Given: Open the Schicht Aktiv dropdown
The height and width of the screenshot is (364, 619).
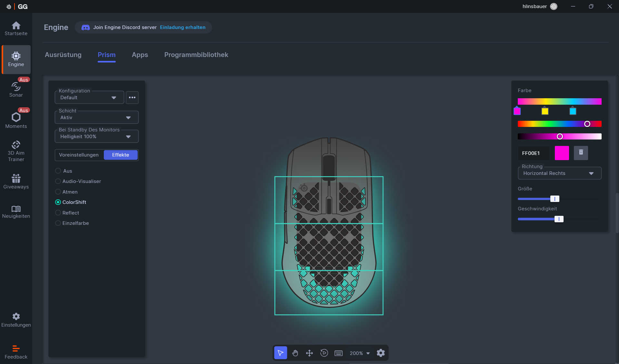Looking at the screenshot, I should pyautogui.click(x=96, y=118).
